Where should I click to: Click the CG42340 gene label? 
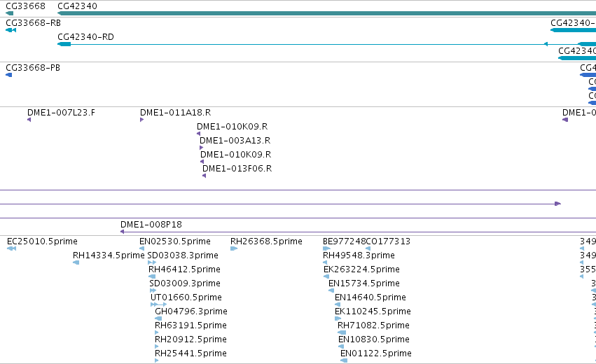[77, 6]
